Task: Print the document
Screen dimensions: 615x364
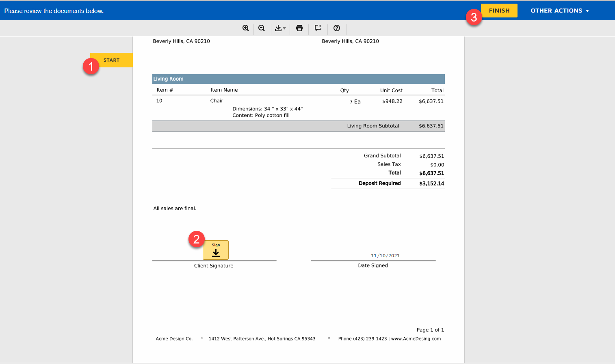Action: [x=299, y=28]
